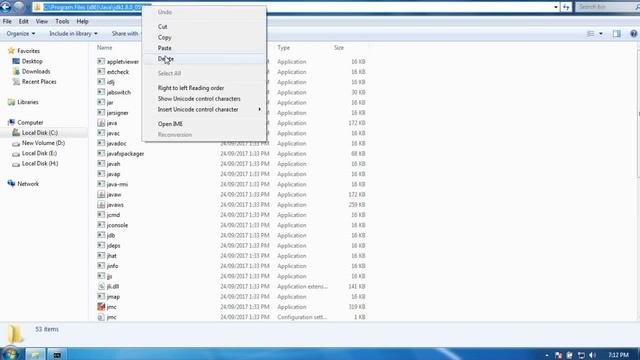Viewport: 640px width, 360px height.
Task: Open Downloads in Favorites
Action: click(x=36, y=71)
